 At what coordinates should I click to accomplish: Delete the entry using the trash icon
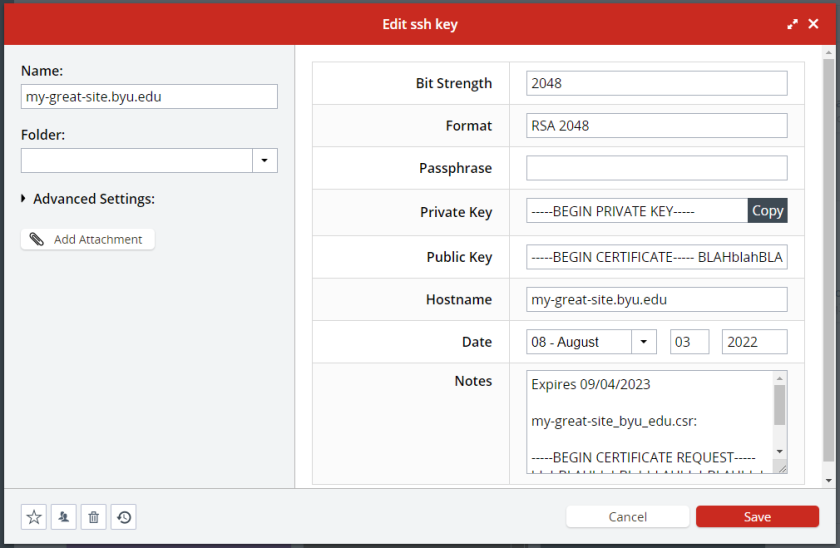(x=94, y=517)
